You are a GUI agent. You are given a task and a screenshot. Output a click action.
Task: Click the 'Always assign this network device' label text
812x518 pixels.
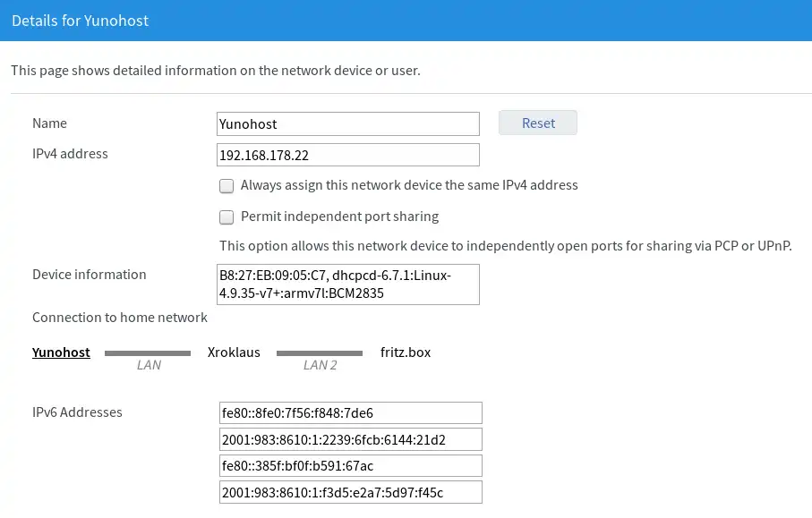pyautogui.click(x=409, y=185)
